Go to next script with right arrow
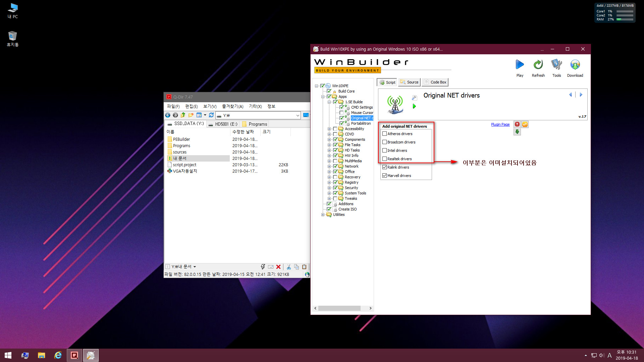644x362 pixels. point(581,95)
